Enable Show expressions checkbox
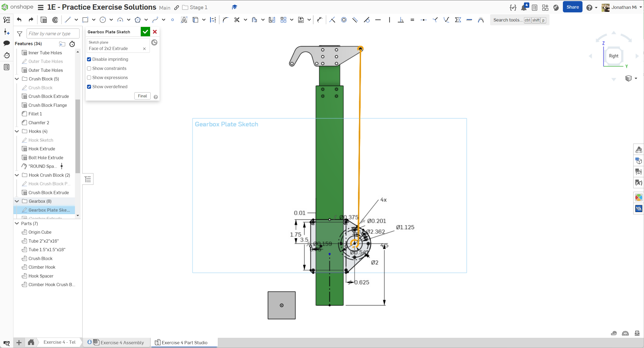This screenshot has height=348, width=644. click(x=89, y=77)
